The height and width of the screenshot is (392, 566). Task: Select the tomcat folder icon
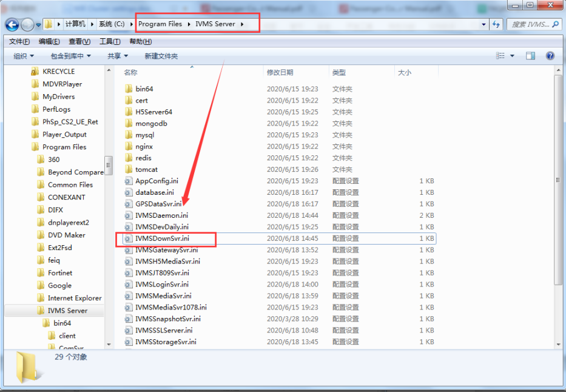129,170
